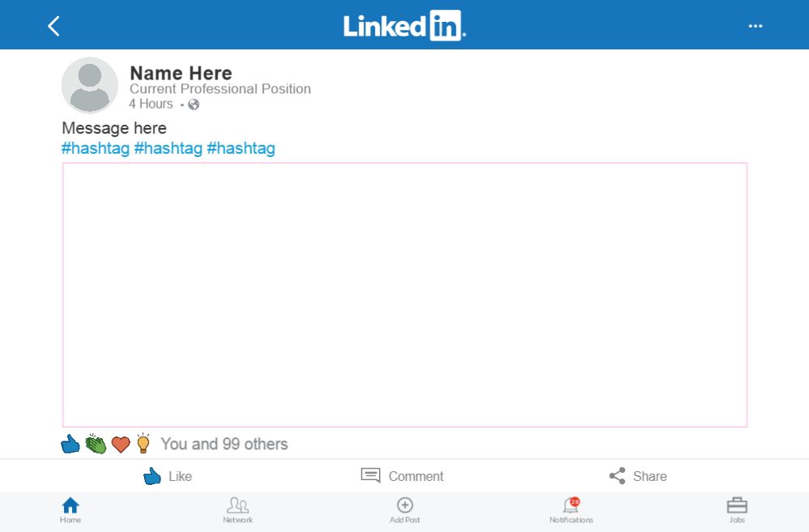This screenshot has height=532, width=809.
Task: Click the globe visibility icon
Action: pyautogui.click(x=194, y=104)
